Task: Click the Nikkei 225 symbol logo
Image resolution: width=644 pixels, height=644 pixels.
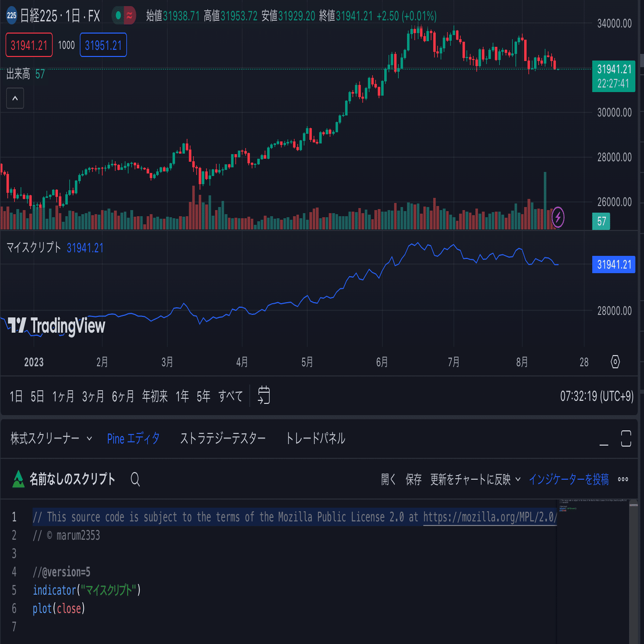Action: point(12,16)
